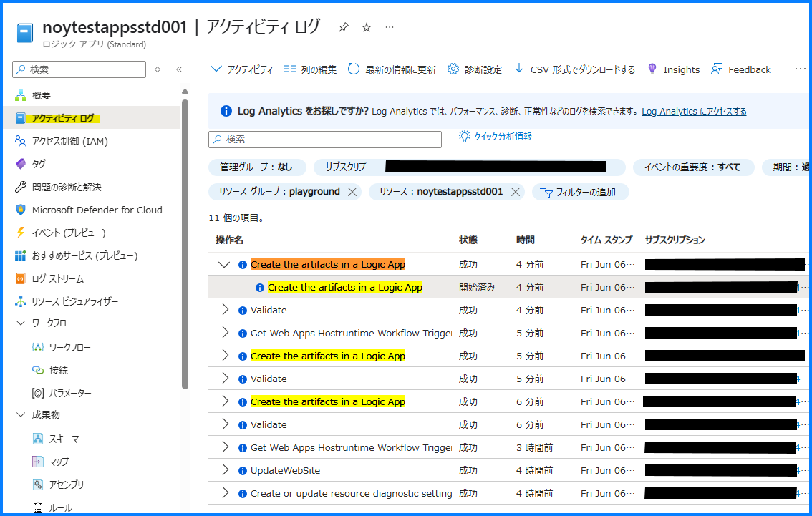The width and height of the screenshot is (812, 516).
Task: Expand the Create the artifacts row from 5 分前
Action: pos(225,356)
